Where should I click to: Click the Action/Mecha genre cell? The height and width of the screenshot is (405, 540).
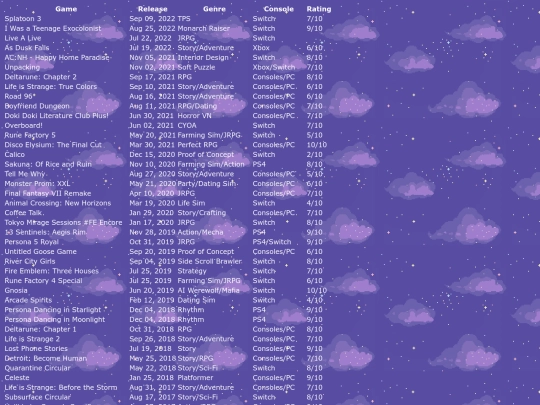[200, 232]
